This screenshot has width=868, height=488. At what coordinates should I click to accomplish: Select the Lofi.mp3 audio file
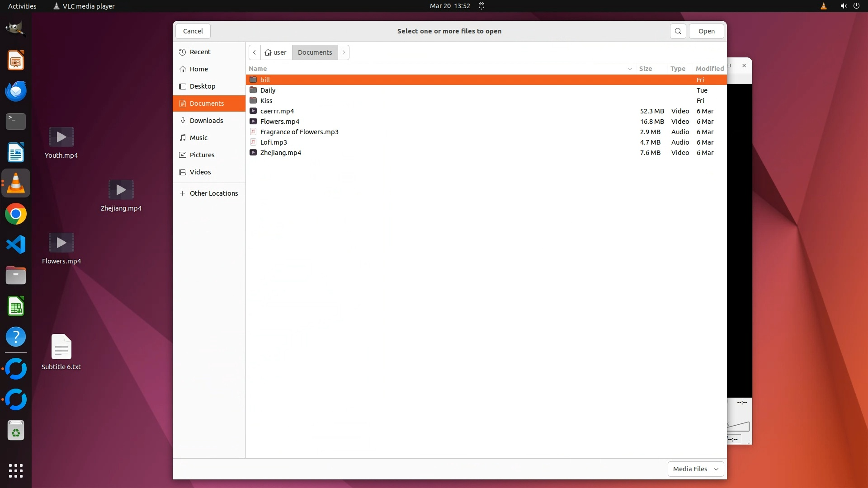pos(274,142)
